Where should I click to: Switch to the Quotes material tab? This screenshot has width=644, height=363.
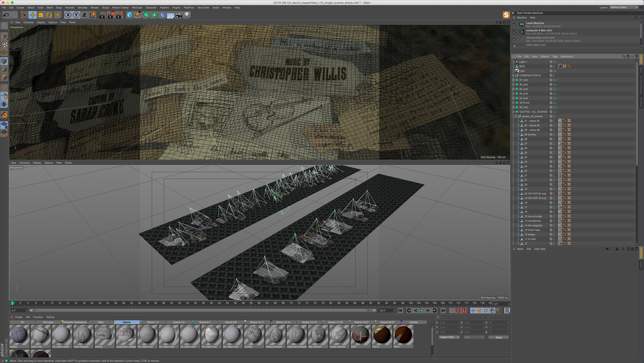pyautogui.click(x=413, y=322)
